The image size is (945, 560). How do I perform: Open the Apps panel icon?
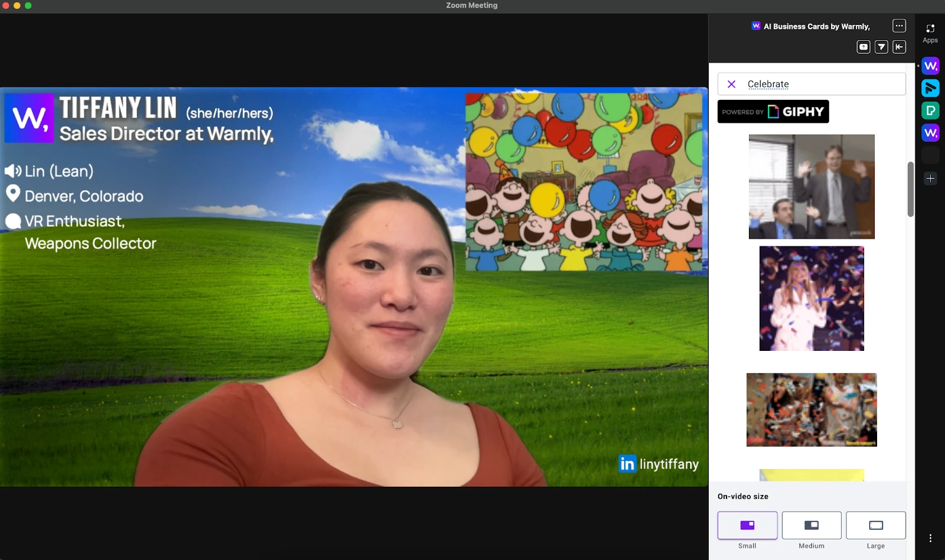(930, 33)
